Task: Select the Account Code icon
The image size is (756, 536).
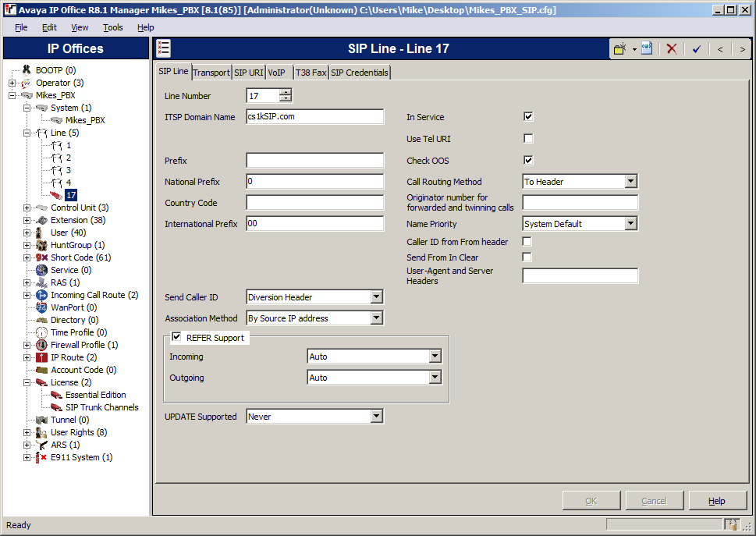Action: pos(42,370)
